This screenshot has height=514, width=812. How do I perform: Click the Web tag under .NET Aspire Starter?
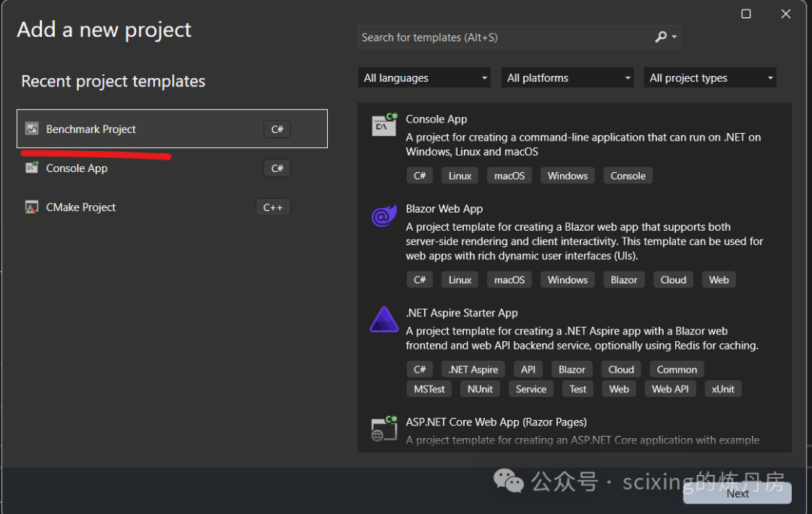click(x=619, y=389)
